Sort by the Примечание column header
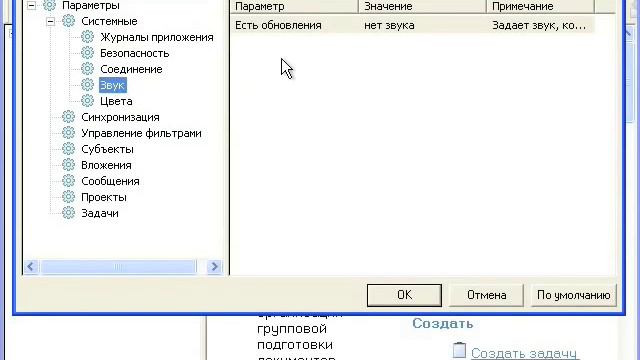640x360 pixels. [540, 6]
